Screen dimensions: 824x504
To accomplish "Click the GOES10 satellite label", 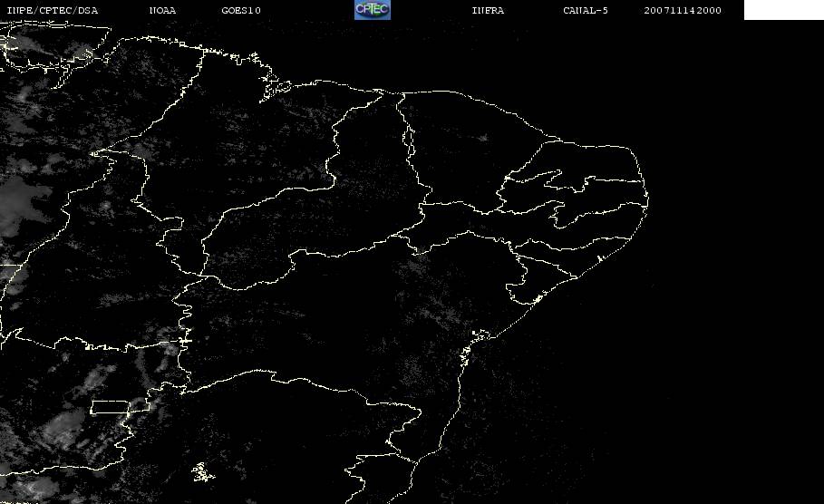I will click(x=241, y=11).
